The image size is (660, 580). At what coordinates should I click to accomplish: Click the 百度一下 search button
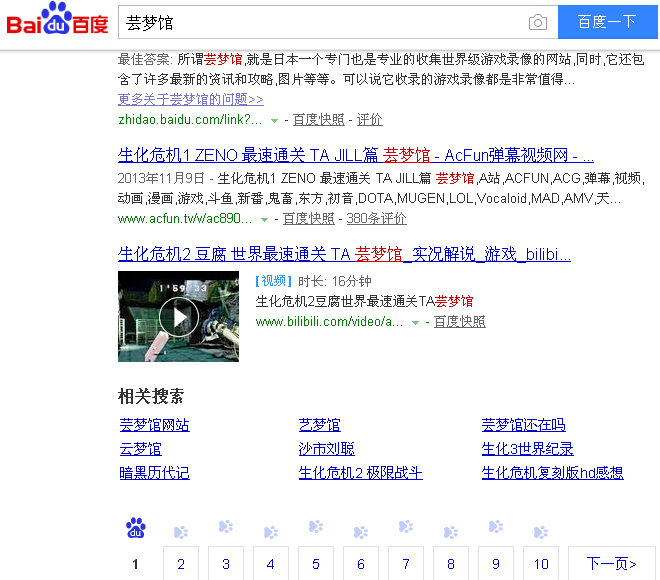tap(607, 22)
